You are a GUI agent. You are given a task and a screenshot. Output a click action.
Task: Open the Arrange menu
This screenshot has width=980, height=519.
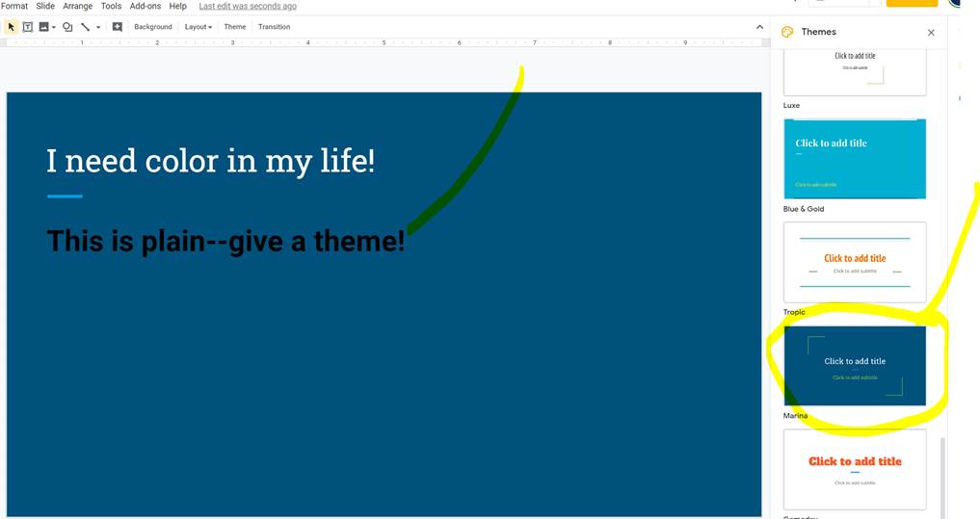[x=77, y=6]
